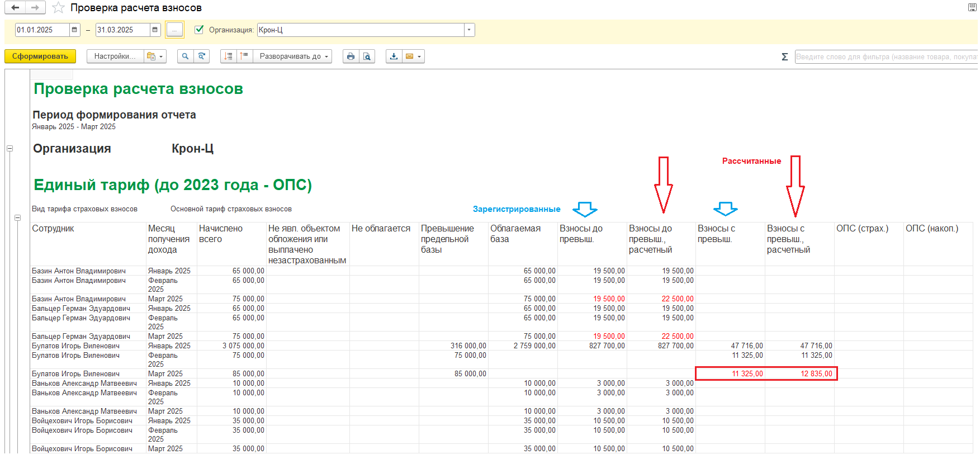Uncheck the Организация filter checkbox
The height and width of the screenshot is (459, 980).
click(x=199, y=30)
